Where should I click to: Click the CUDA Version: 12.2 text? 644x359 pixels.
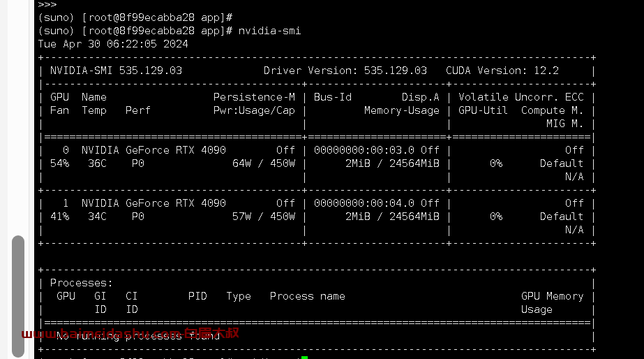tap(502, 71)
